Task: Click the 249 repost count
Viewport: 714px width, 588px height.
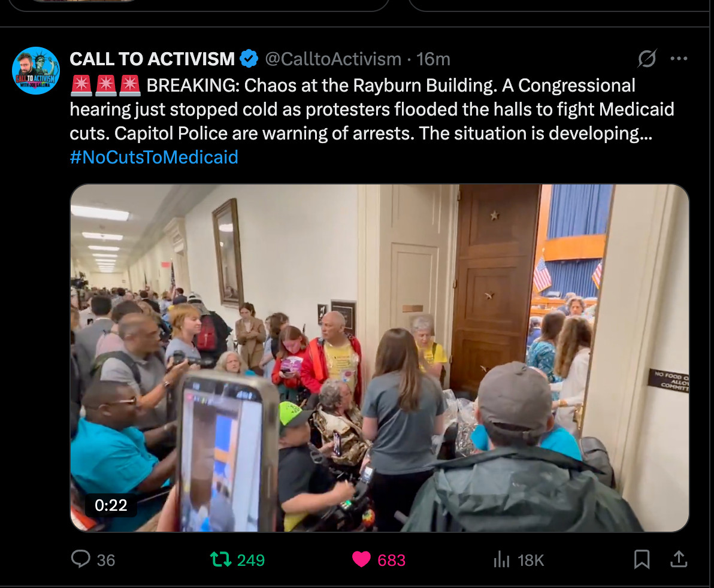Action: coord(251,560)
